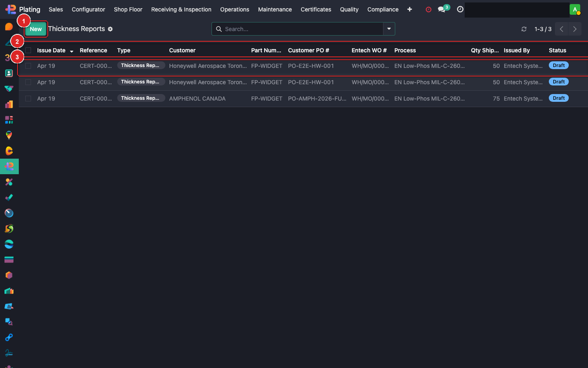Open the messages icon with badge 3
The width and height of the screenshot is (588, 368).
pos(443,9)
